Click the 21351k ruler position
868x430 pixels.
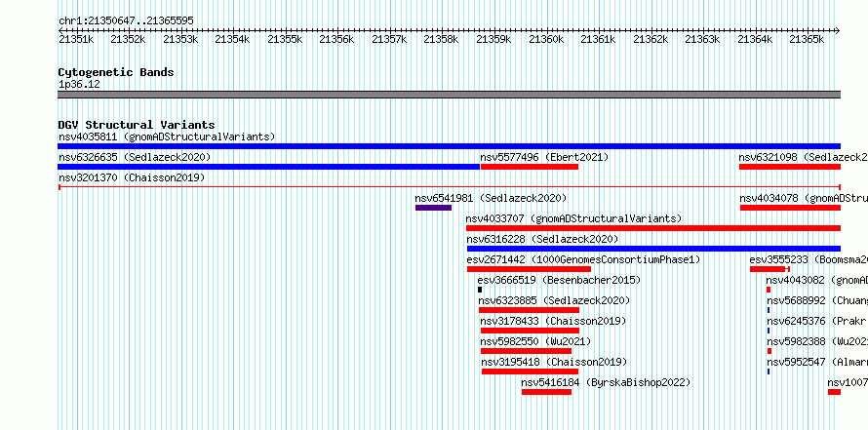tap(76, 39)
